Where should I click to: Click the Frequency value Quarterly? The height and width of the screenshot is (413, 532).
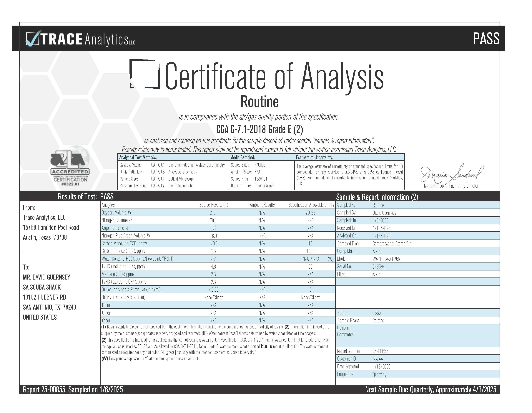point(379,374)
